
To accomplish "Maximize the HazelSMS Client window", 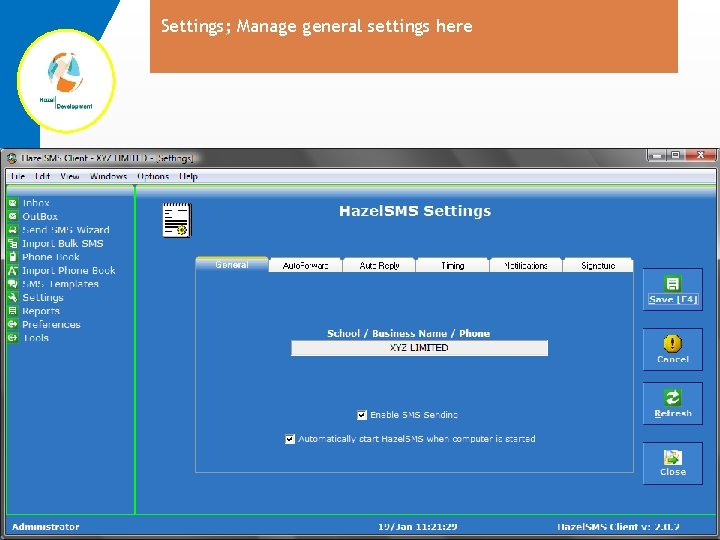I will [x=675, y=155].
